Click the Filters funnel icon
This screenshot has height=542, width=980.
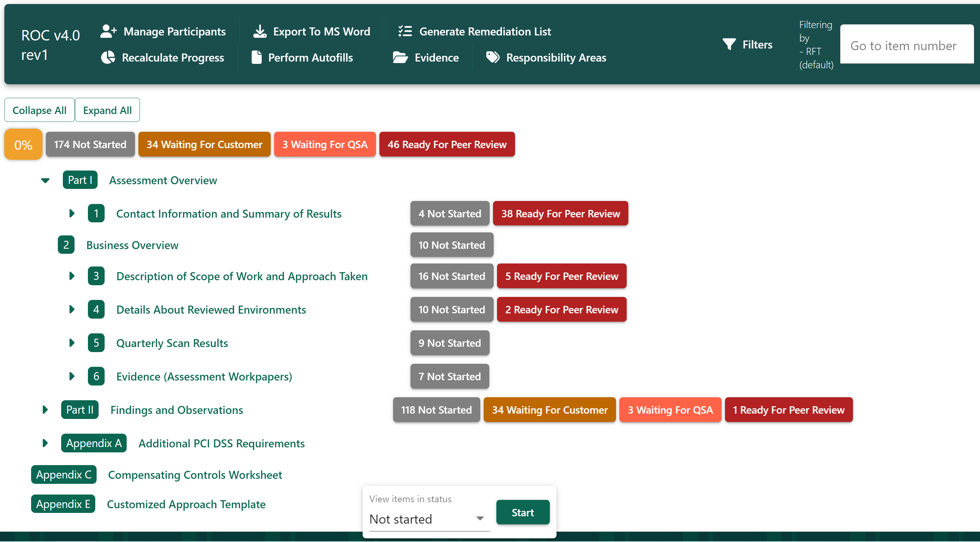[x=729, y=44]
